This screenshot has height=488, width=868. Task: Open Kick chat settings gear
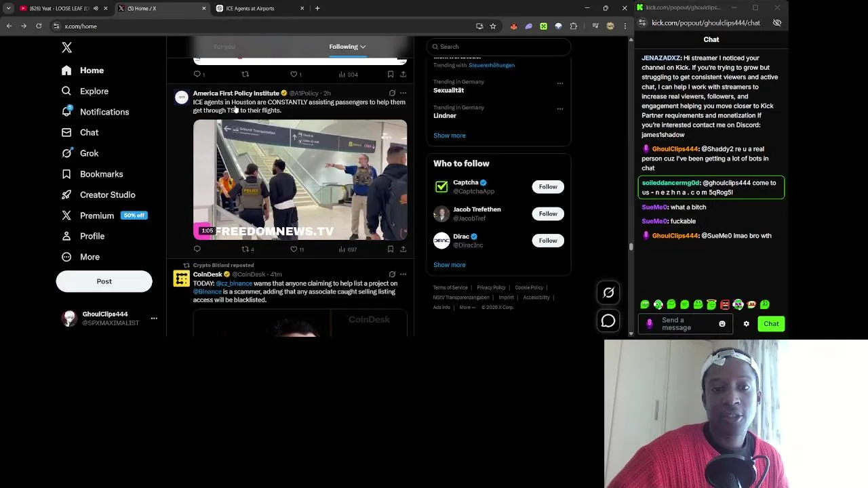click(x=747, y=324)
